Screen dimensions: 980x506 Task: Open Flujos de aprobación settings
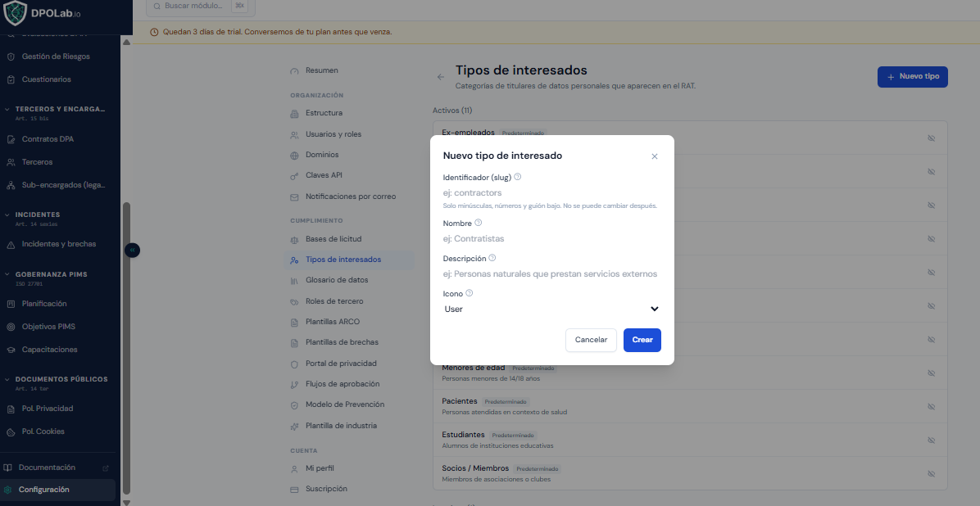click(x=349, y=383)
